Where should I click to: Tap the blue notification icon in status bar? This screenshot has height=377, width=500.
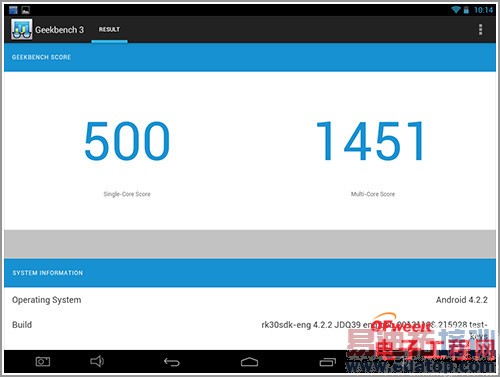click(13, 10)
